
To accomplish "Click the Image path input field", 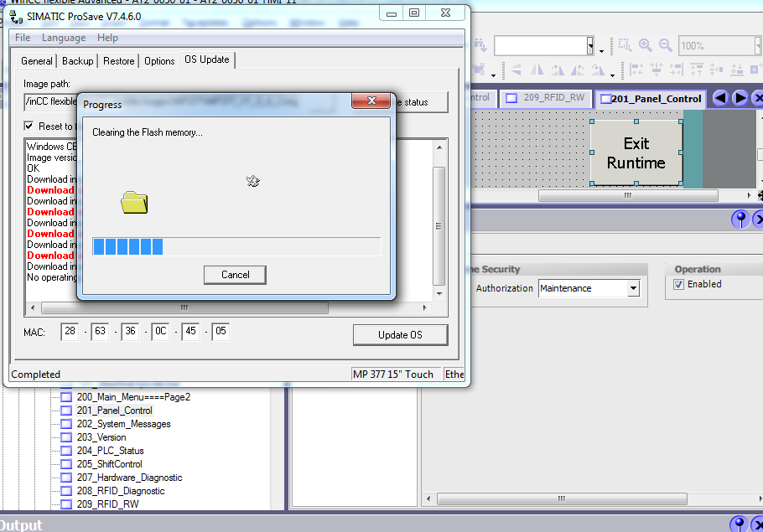I will [x=50, y=102].
